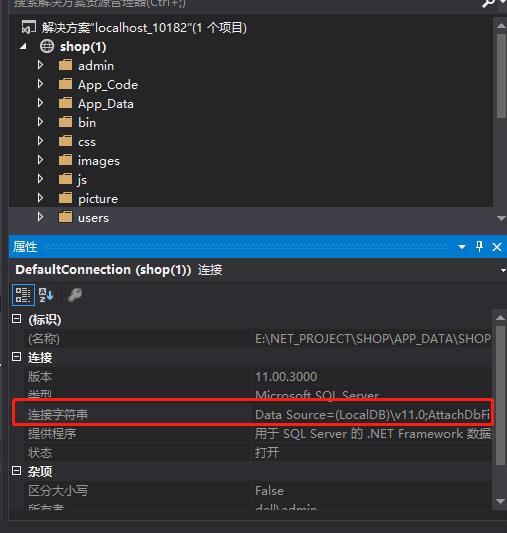
Task: Click the picture folder icon
Action: click(x=66, y=198)
